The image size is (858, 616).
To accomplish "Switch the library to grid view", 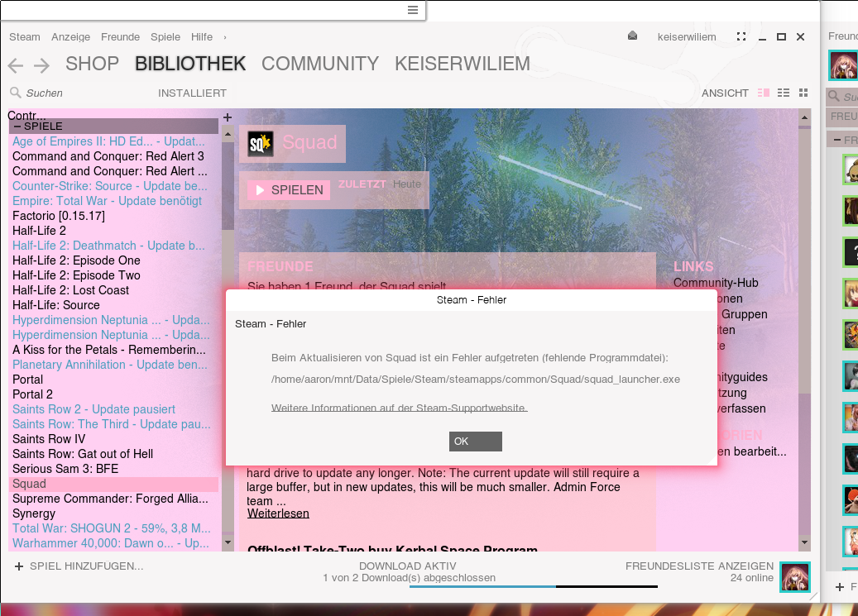I will (x=803, y=93).
